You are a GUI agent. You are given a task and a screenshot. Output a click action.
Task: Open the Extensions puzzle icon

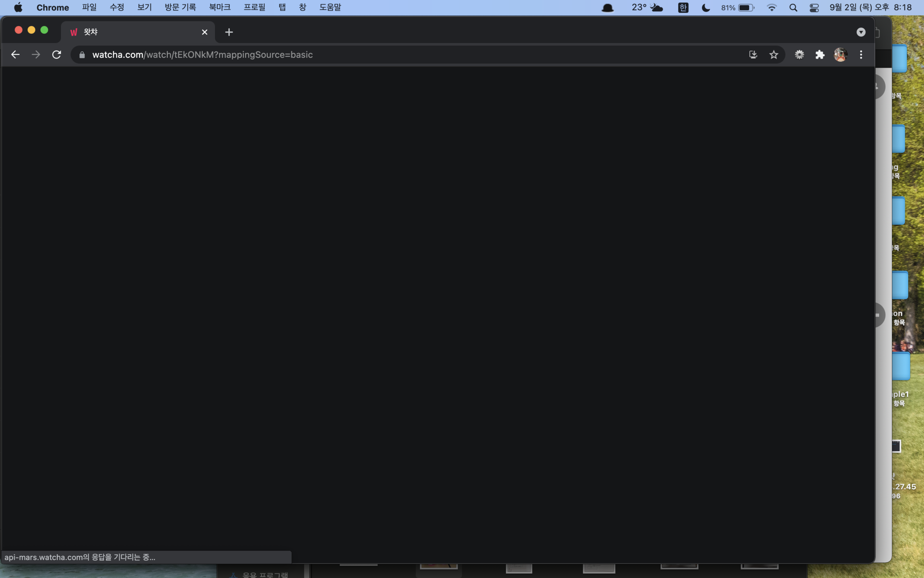pyautogui.click(x=820, y=55)
